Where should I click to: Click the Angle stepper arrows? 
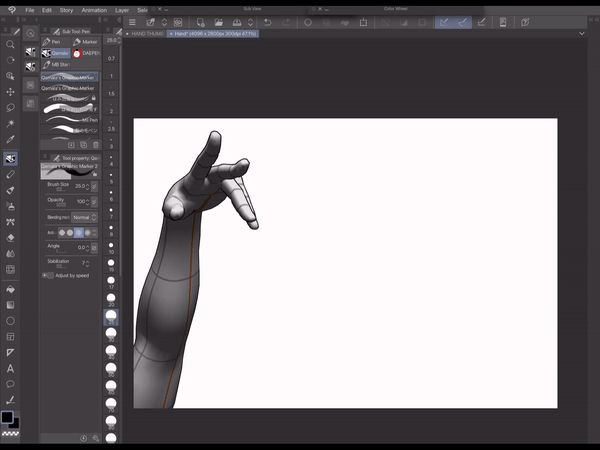click(x=88, y=248)
